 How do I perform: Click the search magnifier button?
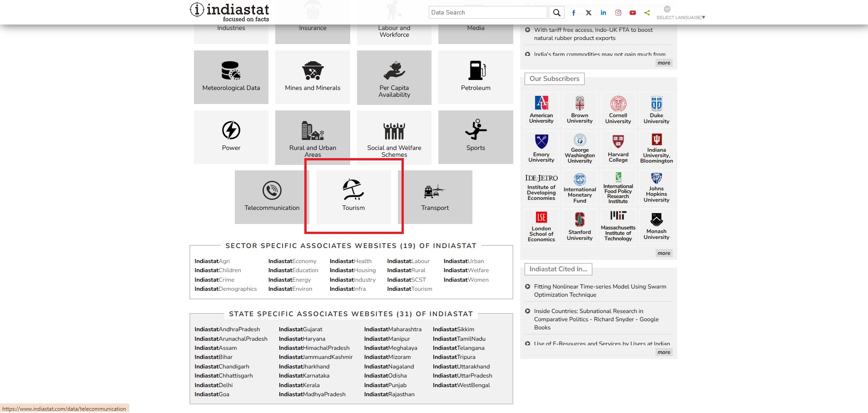click(556, 13)
